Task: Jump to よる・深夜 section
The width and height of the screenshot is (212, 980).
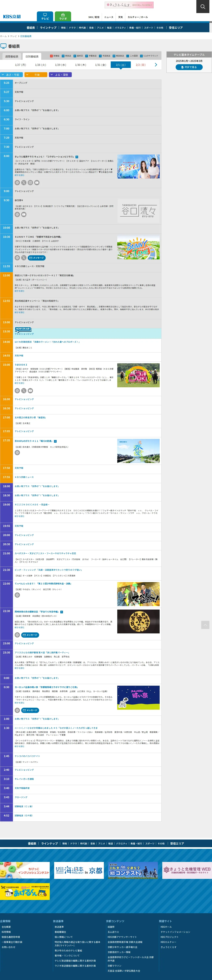Action: point(60,75)
